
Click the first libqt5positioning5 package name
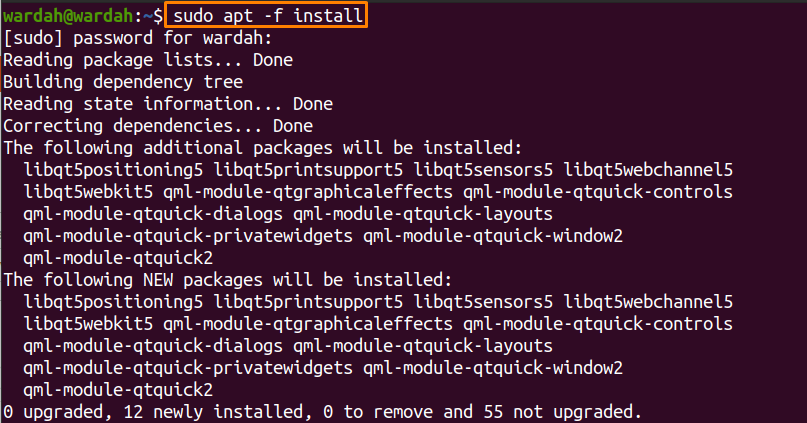113,170
